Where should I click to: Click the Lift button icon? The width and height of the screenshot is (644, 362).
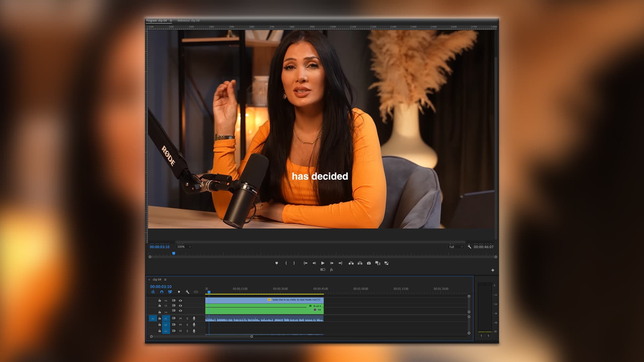click(351, 263)
